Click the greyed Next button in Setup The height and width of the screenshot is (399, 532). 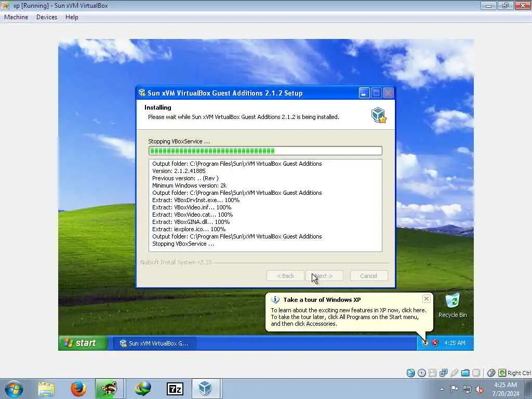pos(324,276)
